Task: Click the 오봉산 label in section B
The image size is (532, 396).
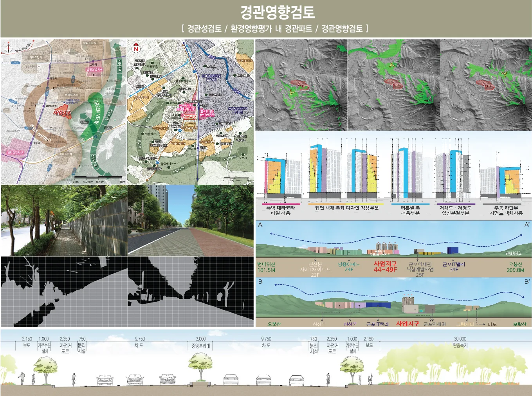Action: tap(274, 324)
